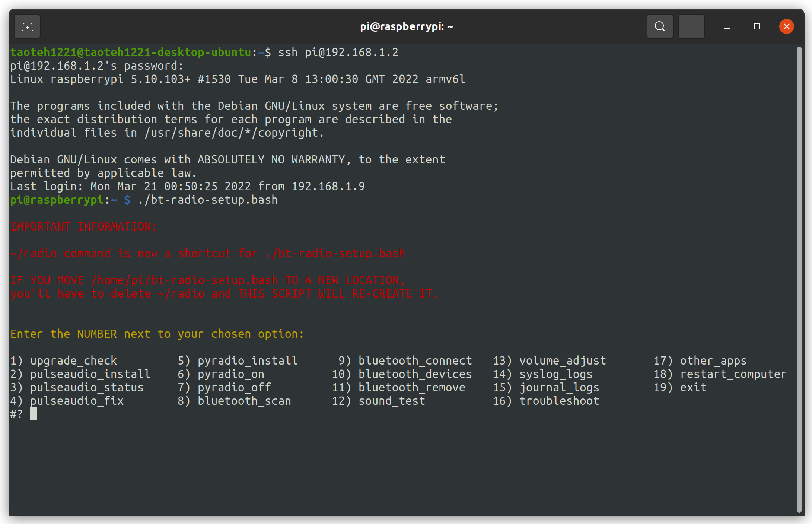Image resolution: width=812 pixels, height=524 pixels.
Task: Close the terminal window
Action: [x=786, y=26]
